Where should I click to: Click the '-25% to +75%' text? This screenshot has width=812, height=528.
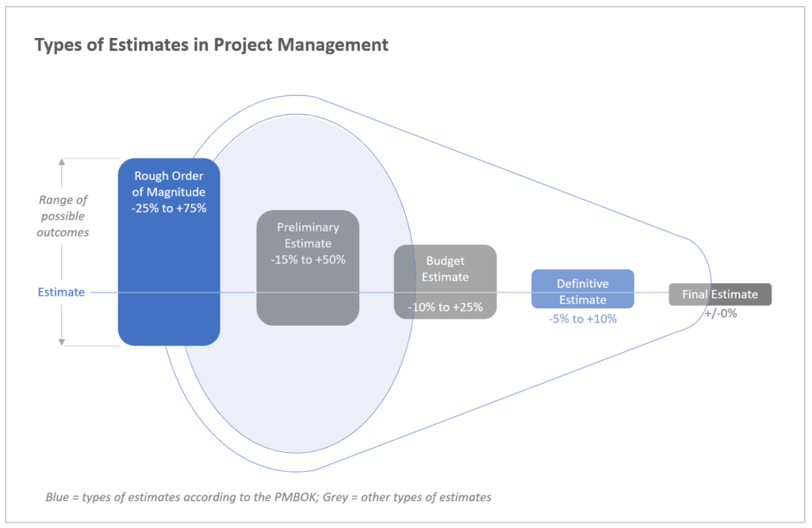point(169,208)
